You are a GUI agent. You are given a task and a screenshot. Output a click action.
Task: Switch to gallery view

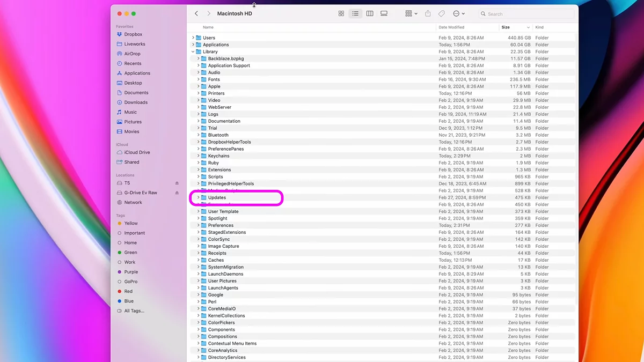click(384, 13)
